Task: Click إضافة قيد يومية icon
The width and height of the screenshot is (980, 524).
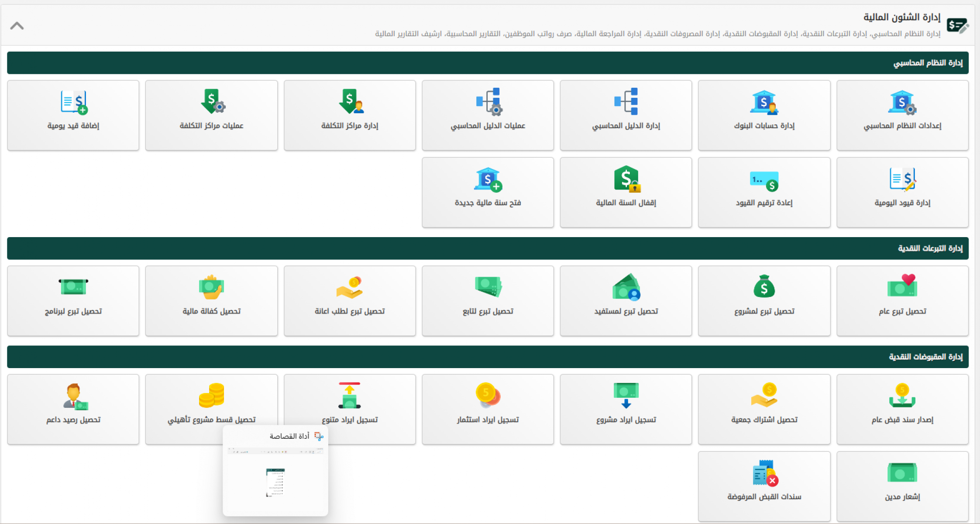Action: pyautogui.click(x=73, y=102)
